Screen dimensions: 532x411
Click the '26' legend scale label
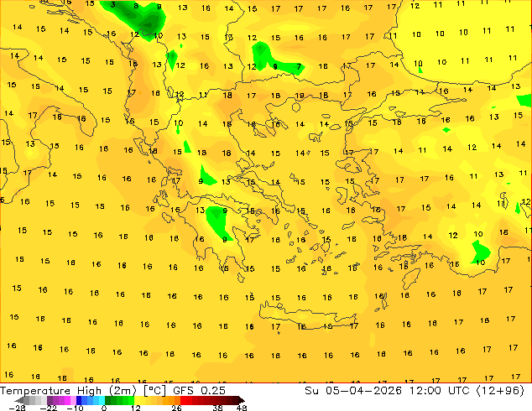(x=176, y=408)
